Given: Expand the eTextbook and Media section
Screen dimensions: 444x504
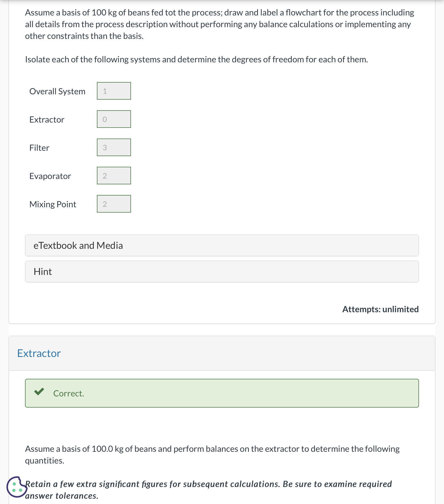Looking at the screenshot, I should point(222,245).
